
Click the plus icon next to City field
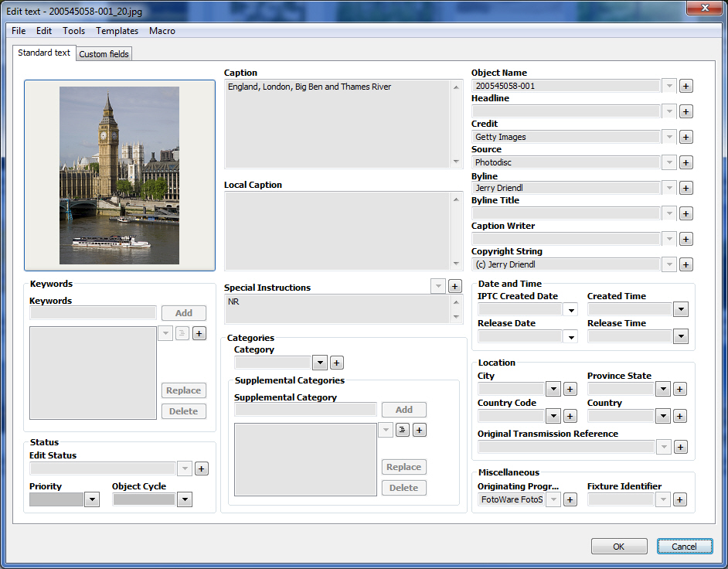(x=570, y=389)
